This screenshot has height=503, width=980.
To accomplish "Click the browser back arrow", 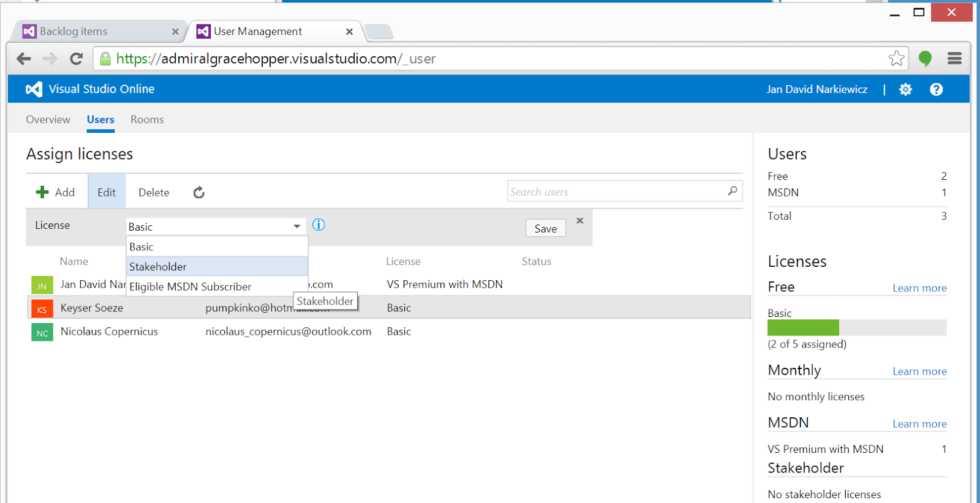I will 24,59.
